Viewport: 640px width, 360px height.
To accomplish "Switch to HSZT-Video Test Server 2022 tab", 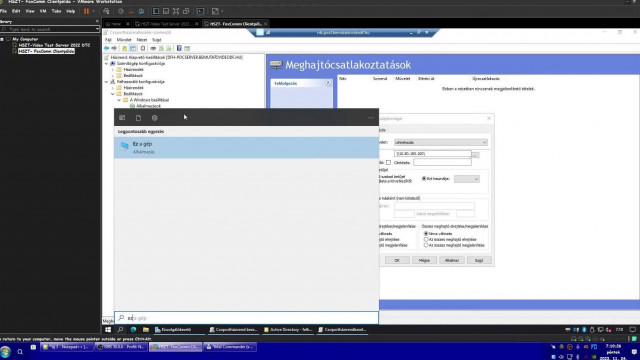I will tap(166, 24).
